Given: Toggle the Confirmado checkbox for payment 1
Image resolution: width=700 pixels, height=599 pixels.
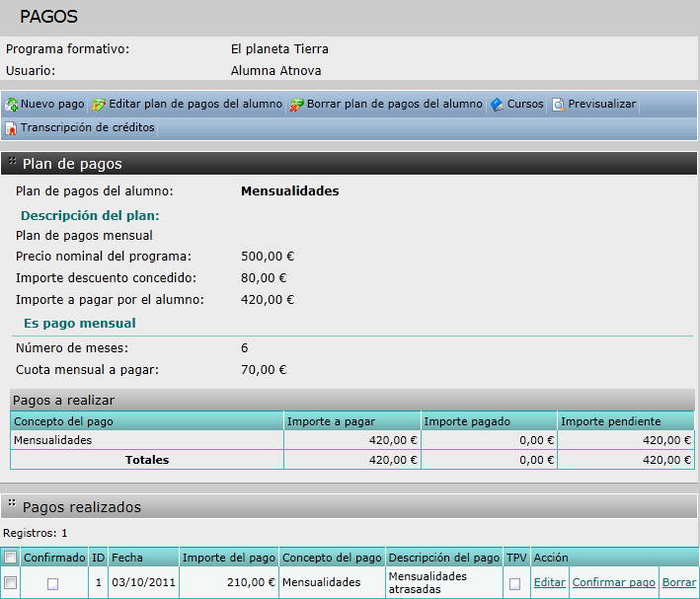Looking at the screenshot, I should (x=52, y=583).
